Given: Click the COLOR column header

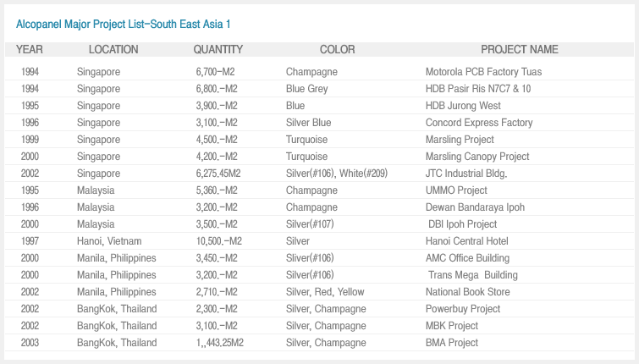Looking at the screenshot, I should click(337, 50).
